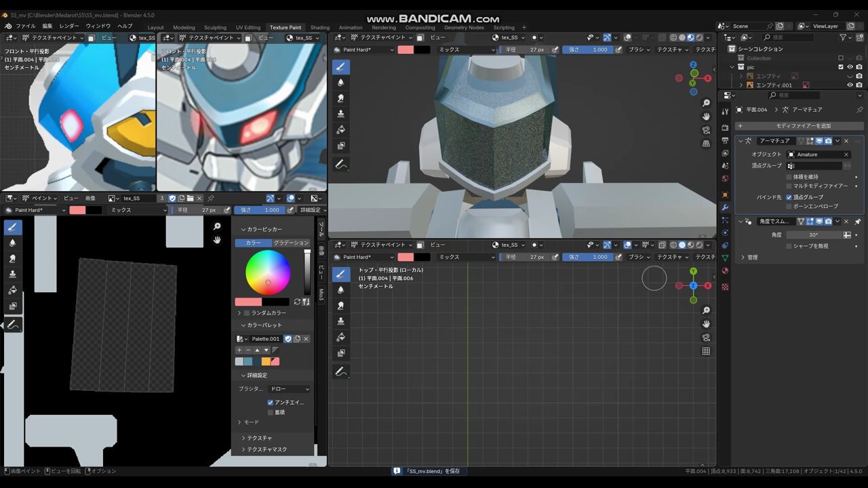The width and height of the screenshot is (868, 488).
Task: Select the Annotate tool in top 3D viewport
Action: coord(340,164)
